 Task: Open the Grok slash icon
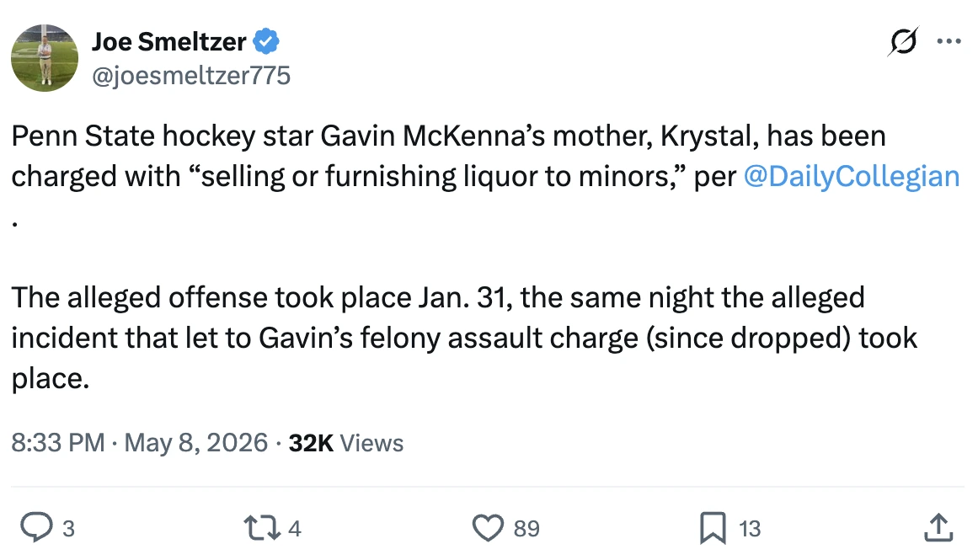pyautogui.click(x=902, y=42)
